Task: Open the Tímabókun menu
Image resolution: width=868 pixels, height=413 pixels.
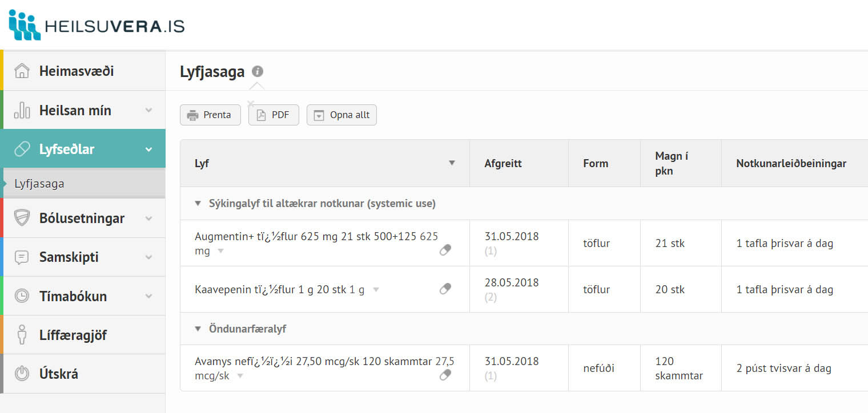Action: (83, 296)
